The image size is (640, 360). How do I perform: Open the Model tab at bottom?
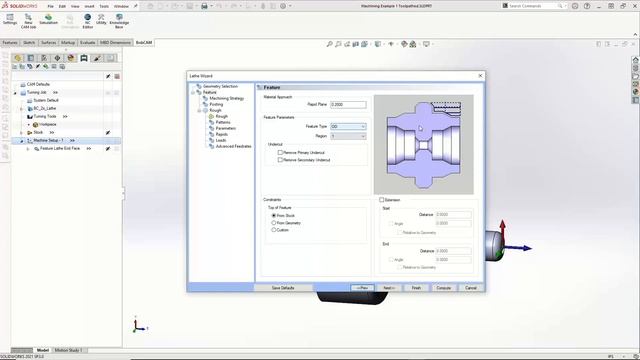[x=42, y=350]
